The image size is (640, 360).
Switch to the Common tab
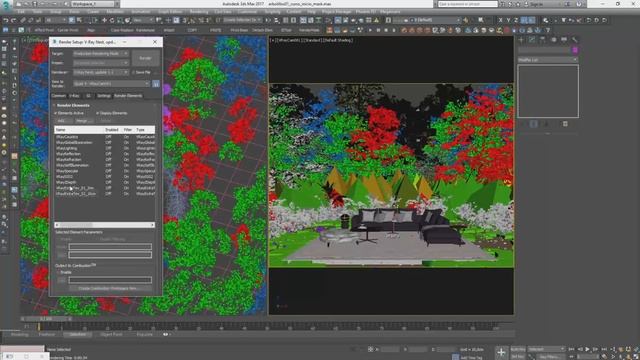click(58, 96)
